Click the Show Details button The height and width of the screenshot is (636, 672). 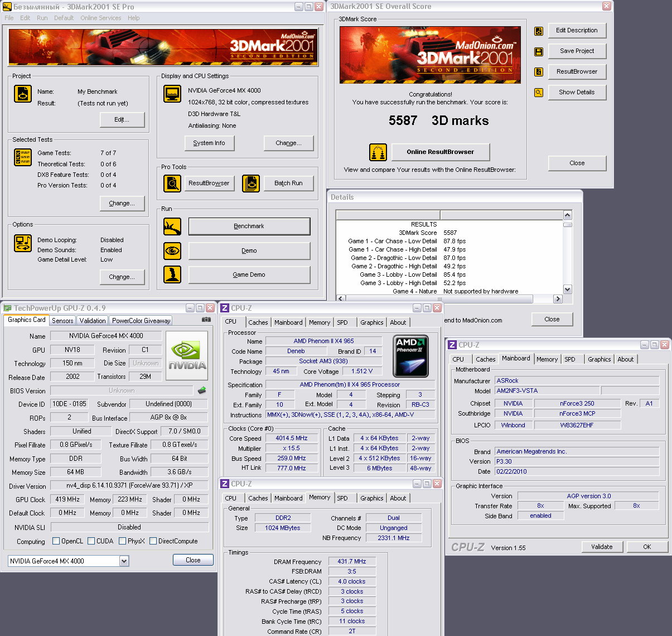point(577,93)
